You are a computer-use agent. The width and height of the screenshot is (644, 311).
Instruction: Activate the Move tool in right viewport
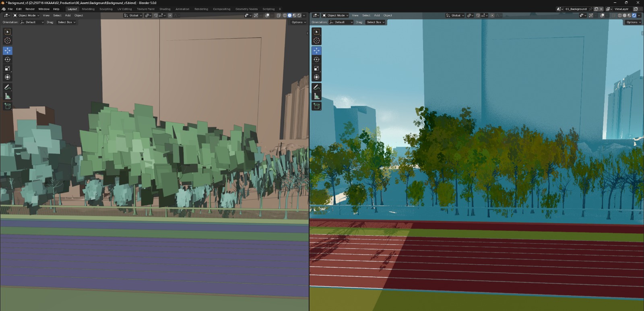(317, 51)
